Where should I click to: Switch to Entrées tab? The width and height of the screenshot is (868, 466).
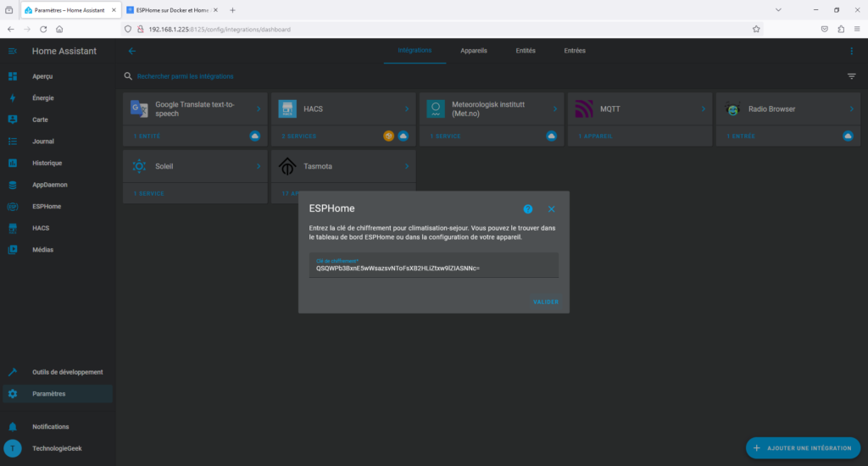pos(575,50)
